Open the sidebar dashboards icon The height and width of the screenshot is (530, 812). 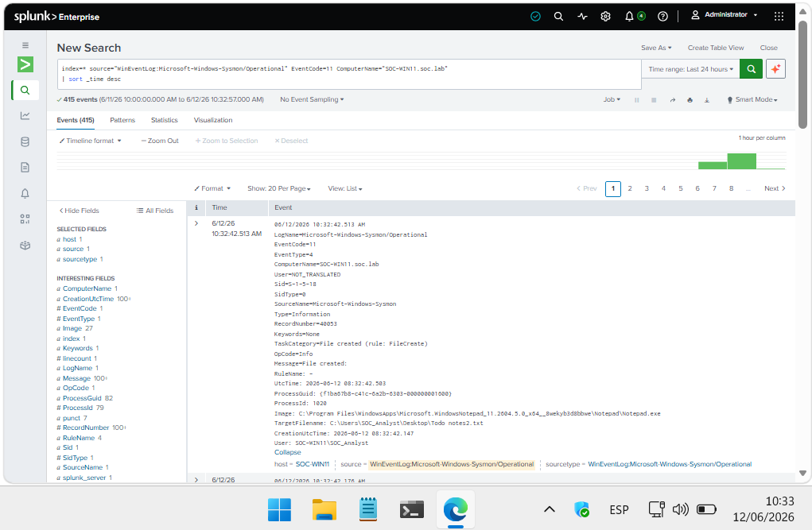tap(25, 219)
